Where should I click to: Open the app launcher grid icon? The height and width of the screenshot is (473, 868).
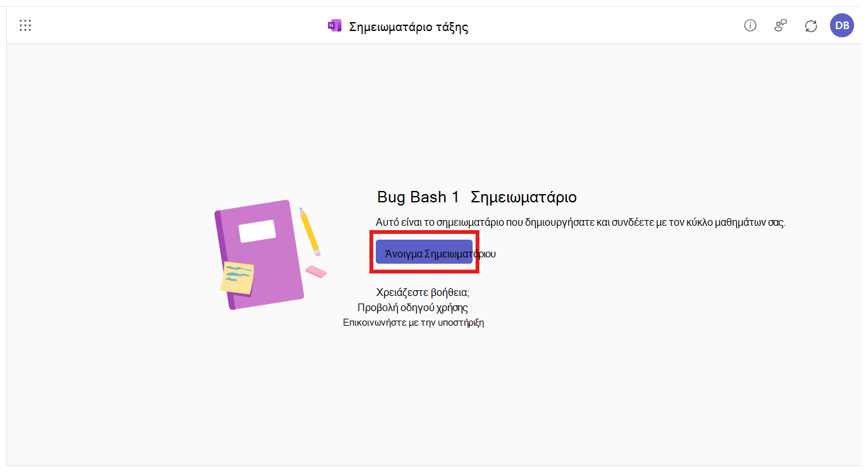point(25,25)
